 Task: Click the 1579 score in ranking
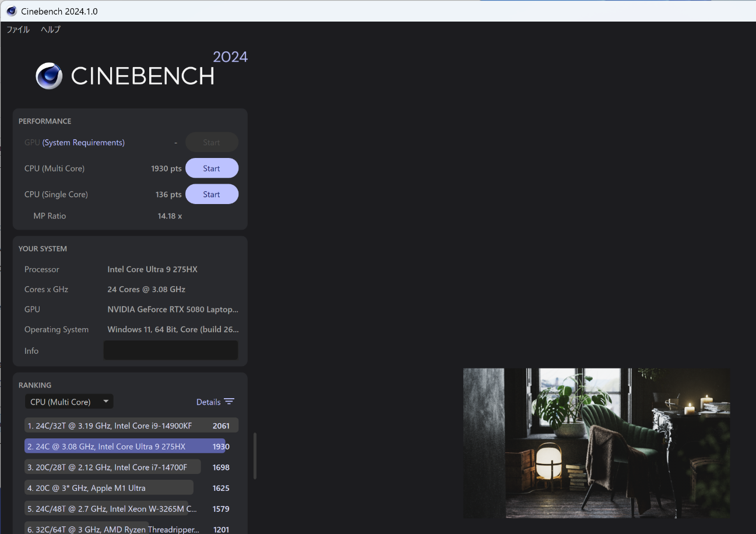pos(221,508)
